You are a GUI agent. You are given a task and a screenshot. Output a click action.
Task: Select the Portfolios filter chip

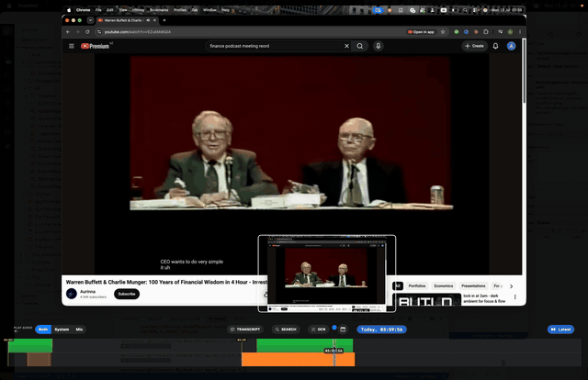417,286
